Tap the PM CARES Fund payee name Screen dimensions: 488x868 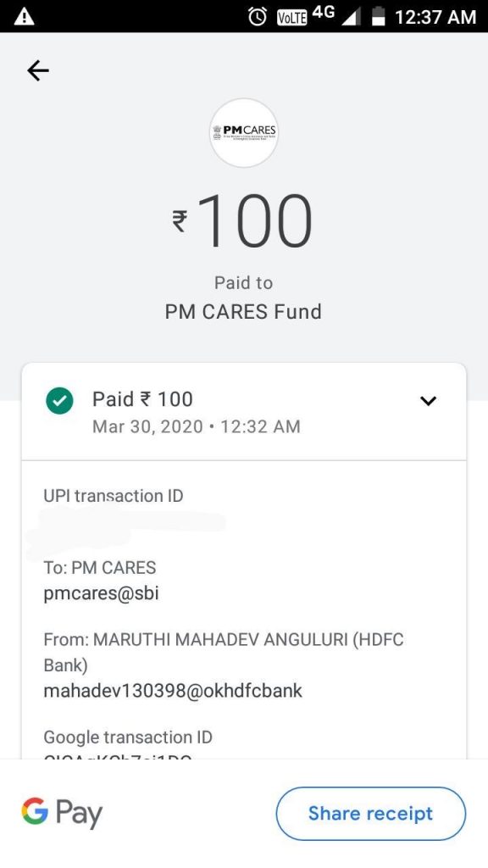(243, 312)
